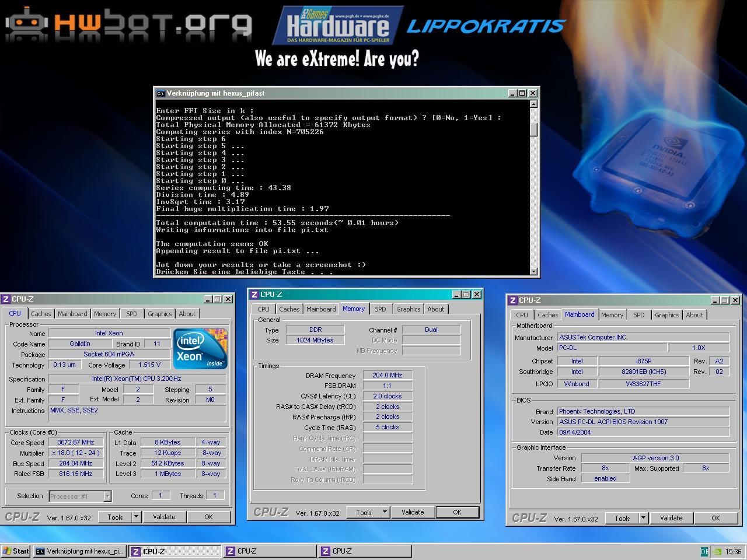Click the BIOS Version field Revision 1007

click(644, 422)
